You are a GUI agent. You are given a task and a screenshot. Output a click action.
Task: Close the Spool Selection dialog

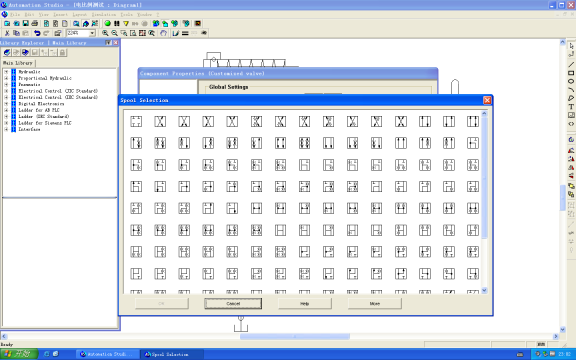[487, 100]
